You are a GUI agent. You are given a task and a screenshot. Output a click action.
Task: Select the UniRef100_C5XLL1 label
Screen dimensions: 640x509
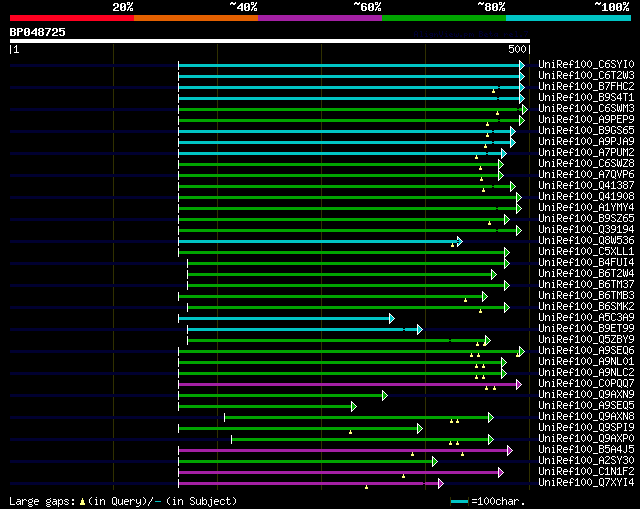[586, 251]
